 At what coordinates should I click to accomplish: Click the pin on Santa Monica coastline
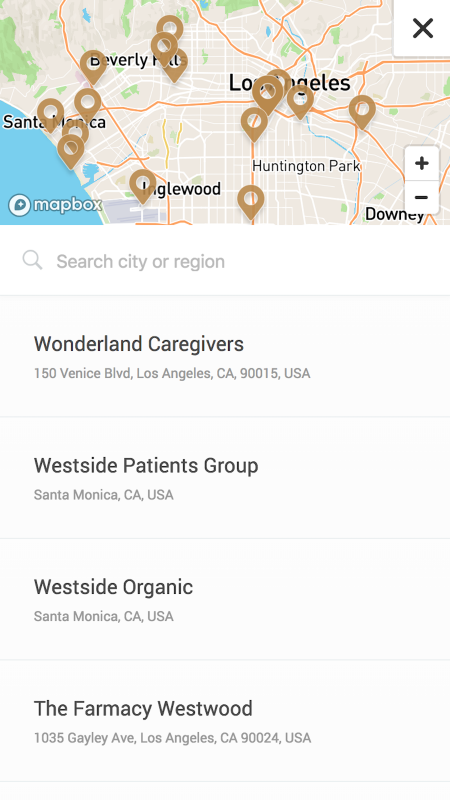[70, 151]
